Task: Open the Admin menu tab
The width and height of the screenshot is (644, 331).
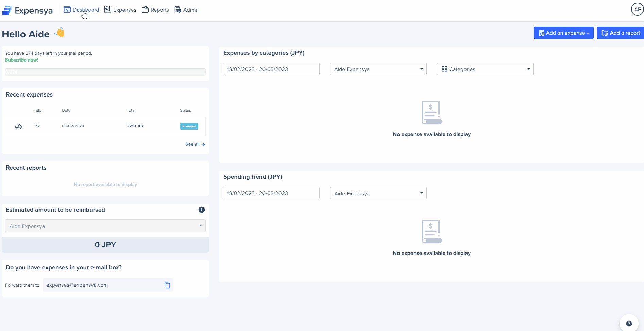Action: point(187,10)
